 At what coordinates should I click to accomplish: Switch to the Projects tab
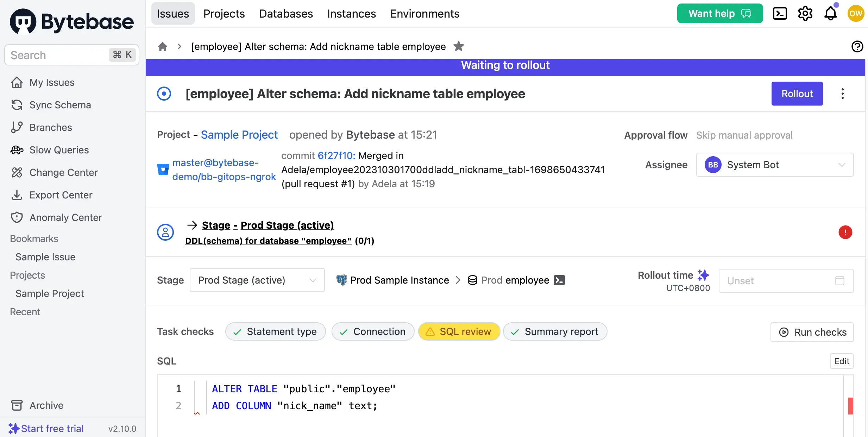(x=224, y=14)
